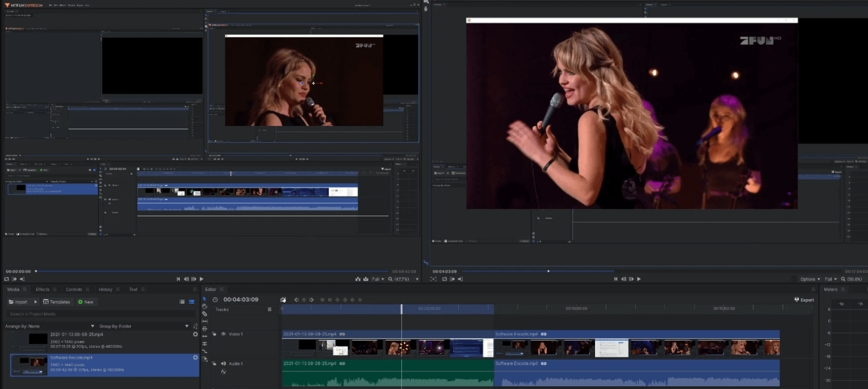The image size is (868, 389).
Task: Select the Slip tool in the Editor toolbar
Action: (205, 321)
